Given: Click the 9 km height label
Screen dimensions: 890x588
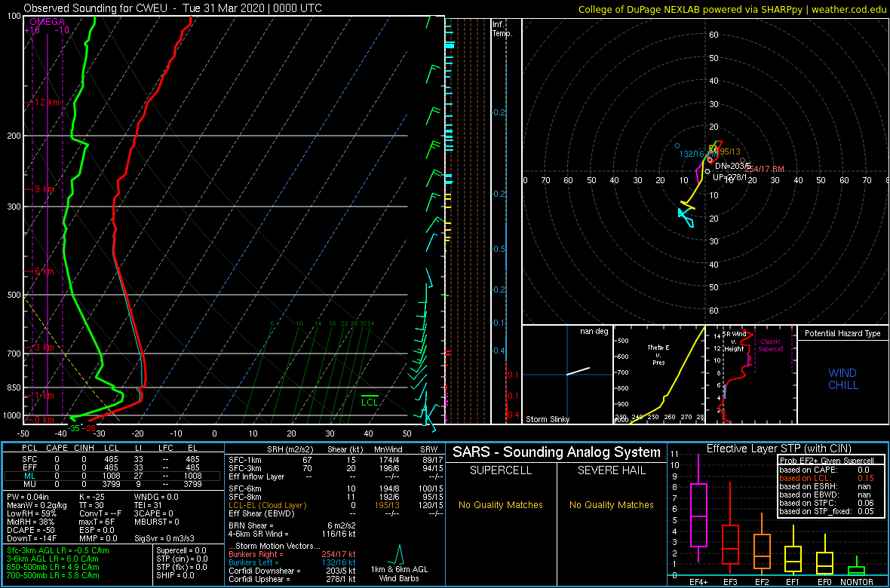Looking at the screenshot, I should (x=43, y=189).
